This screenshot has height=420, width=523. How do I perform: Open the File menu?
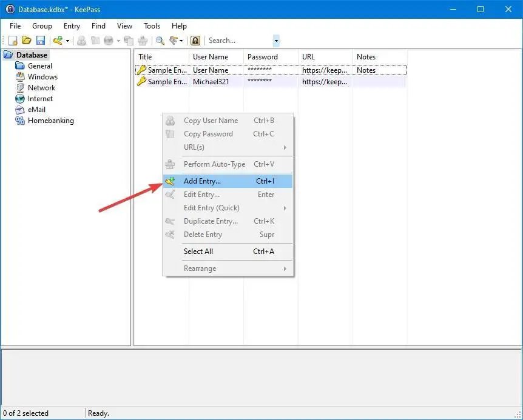tap(15, 26)
